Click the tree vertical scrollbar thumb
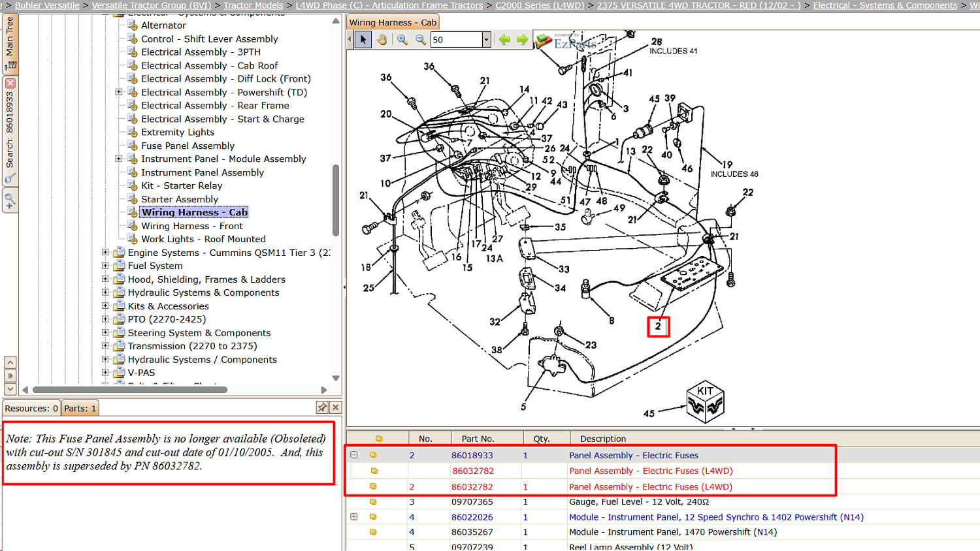This screenshot has width=980, height=551. tap(336, 200)
